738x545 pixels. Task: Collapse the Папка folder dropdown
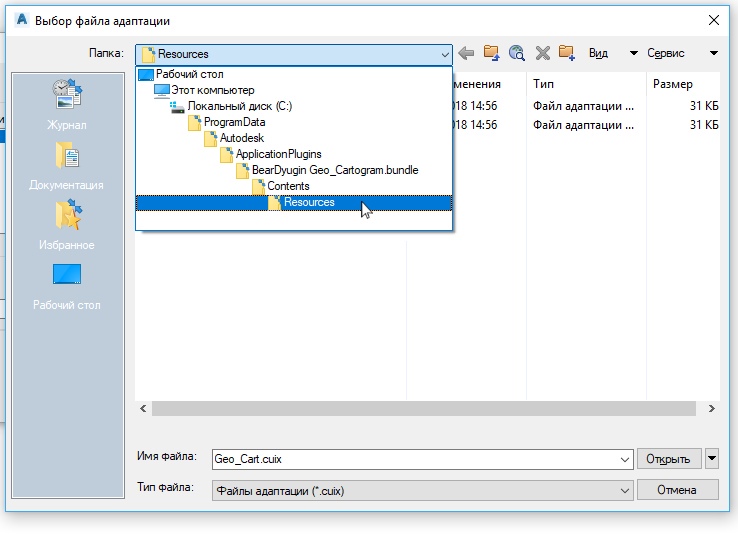(445, 55)
